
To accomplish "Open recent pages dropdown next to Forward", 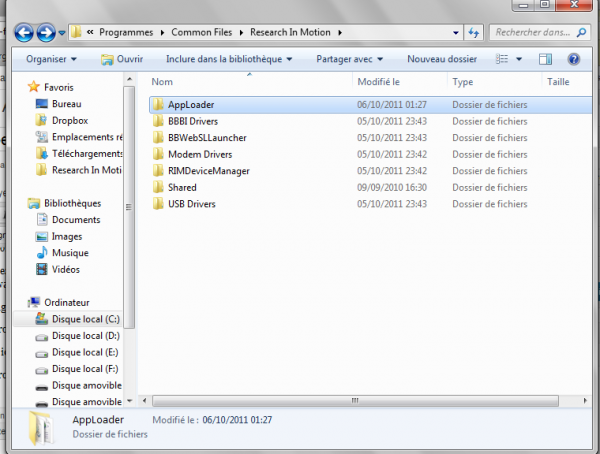I will pyautogui.click(x=62, y=33).
